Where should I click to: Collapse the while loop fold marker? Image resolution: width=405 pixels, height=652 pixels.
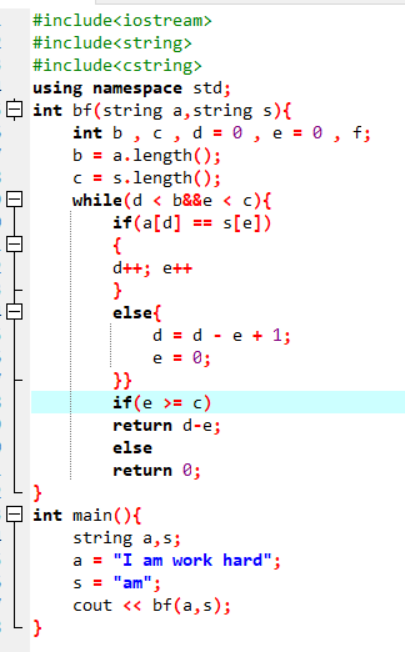15,199
